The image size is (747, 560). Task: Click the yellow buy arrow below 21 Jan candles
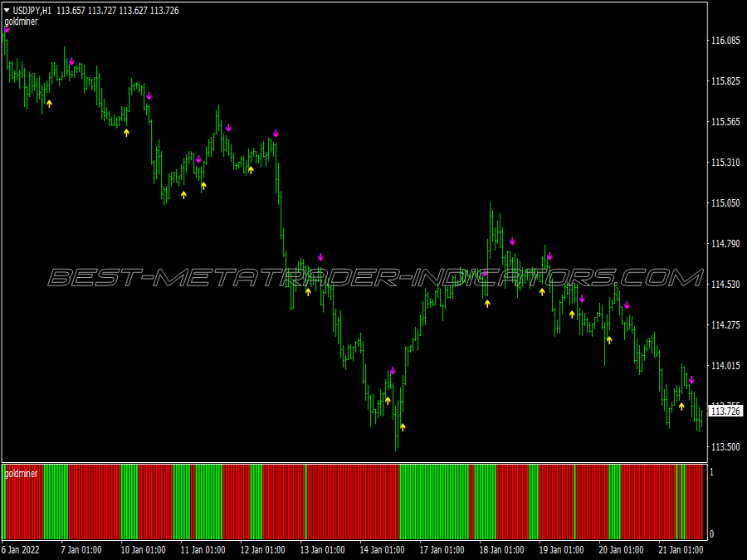coord(681,407)
